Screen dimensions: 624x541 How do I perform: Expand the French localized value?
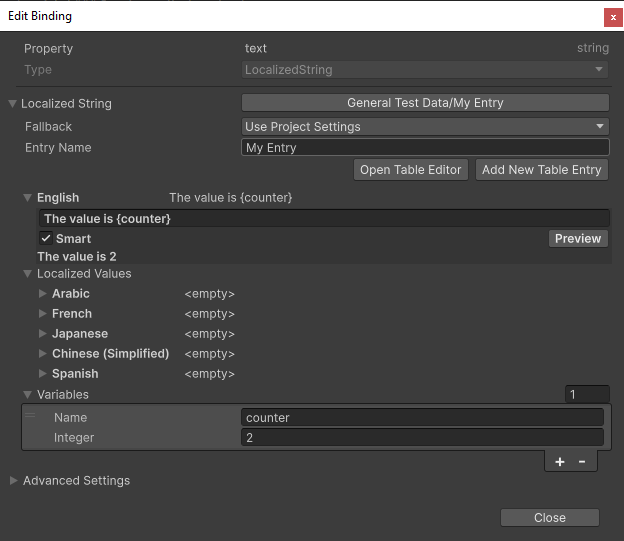(x=43, y=314)
